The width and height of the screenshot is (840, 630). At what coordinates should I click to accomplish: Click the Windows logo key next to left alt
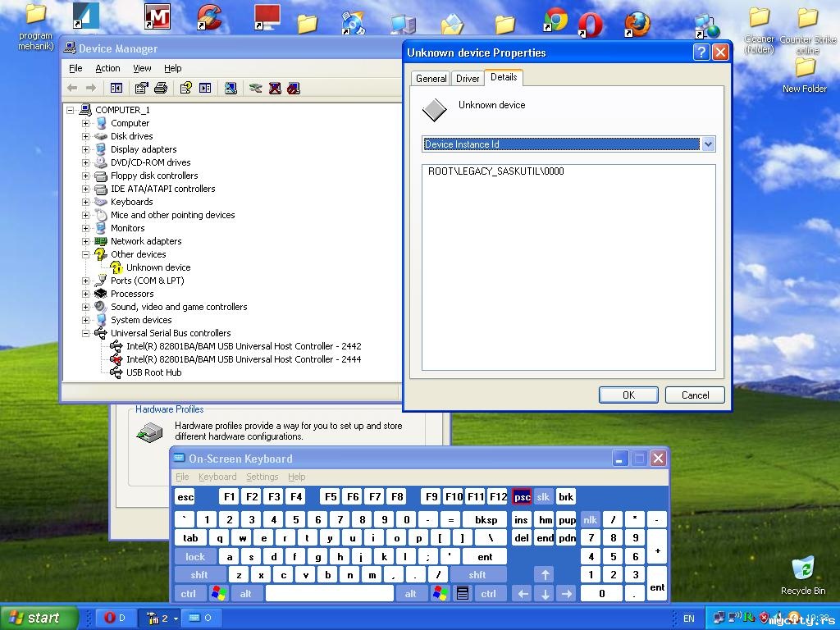tap(219, 594)
